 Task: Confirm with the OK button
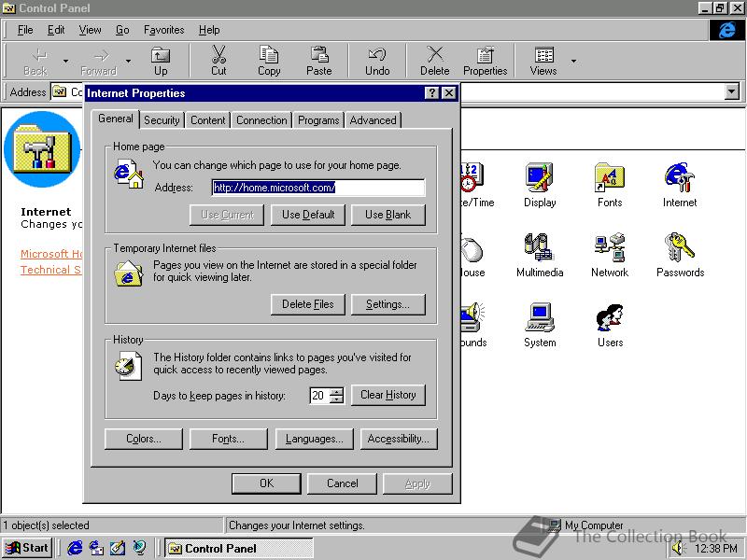[266, 483]
